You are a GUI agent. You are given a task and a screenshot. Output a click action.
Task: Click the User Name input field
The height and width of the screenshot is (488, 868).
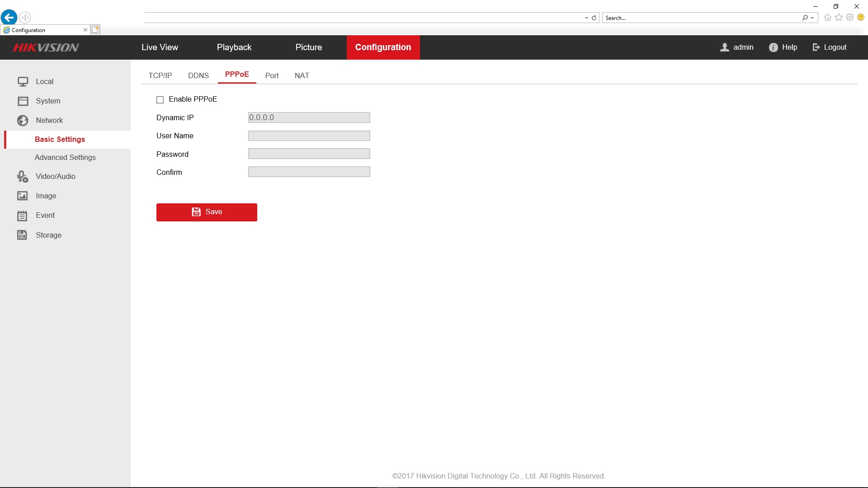309,136
